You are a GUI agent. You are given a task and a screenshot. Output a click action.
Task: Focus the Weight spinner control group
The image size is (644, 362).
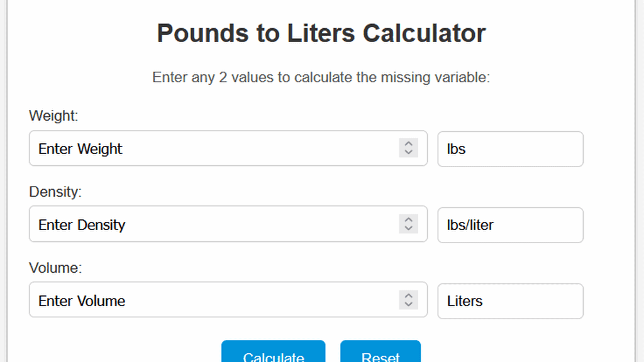(409, 148)
